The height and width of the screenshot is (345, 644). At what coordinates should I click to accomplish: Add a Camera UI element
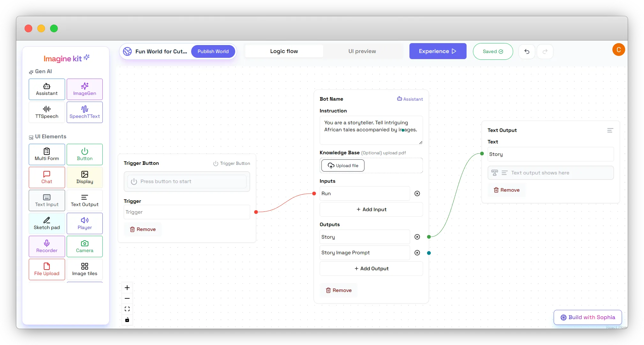coord(85,246)
